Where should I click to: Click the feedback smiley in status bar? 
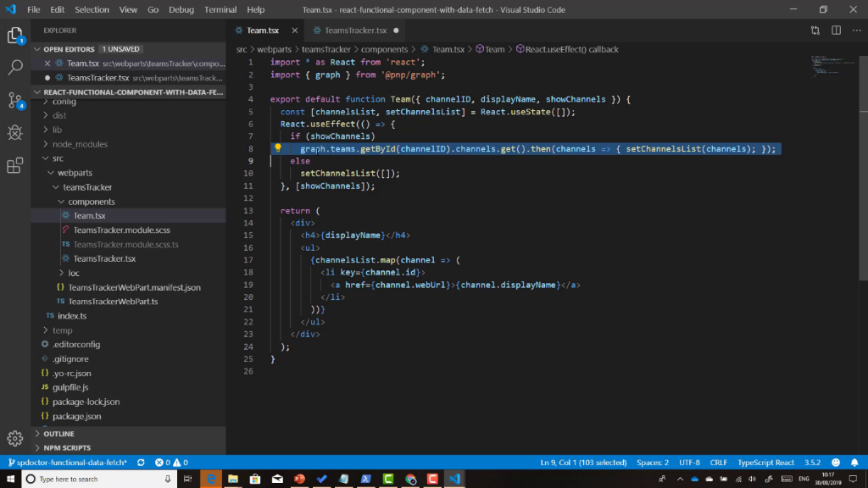pyautogui.click(x=835, y=463)
